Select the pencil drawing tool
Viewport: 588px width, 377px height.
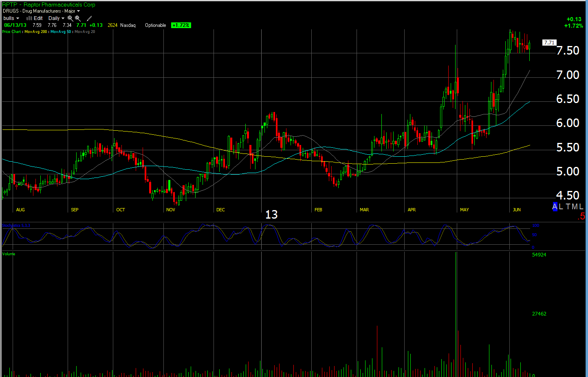[89, 18]
